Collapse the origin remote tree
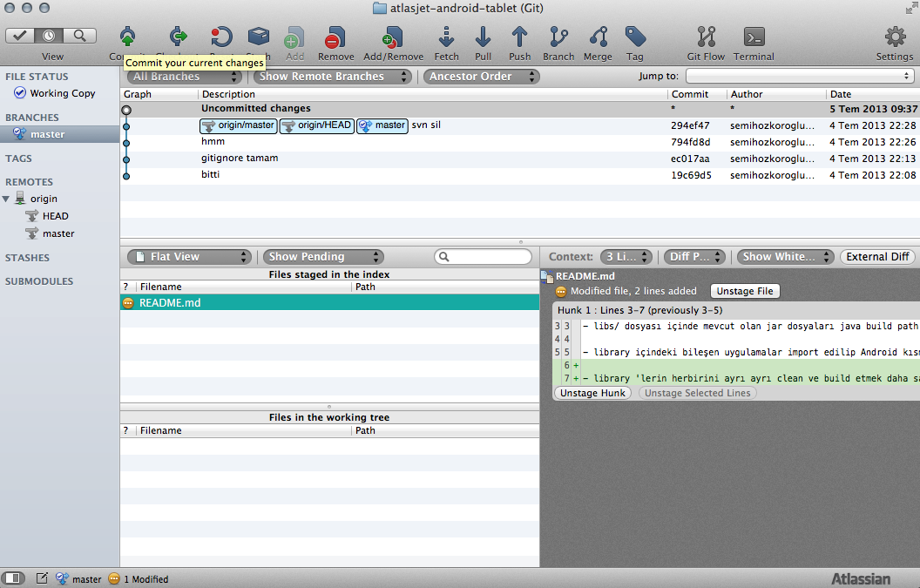This screenshot has width=920, height=588. 6,199
